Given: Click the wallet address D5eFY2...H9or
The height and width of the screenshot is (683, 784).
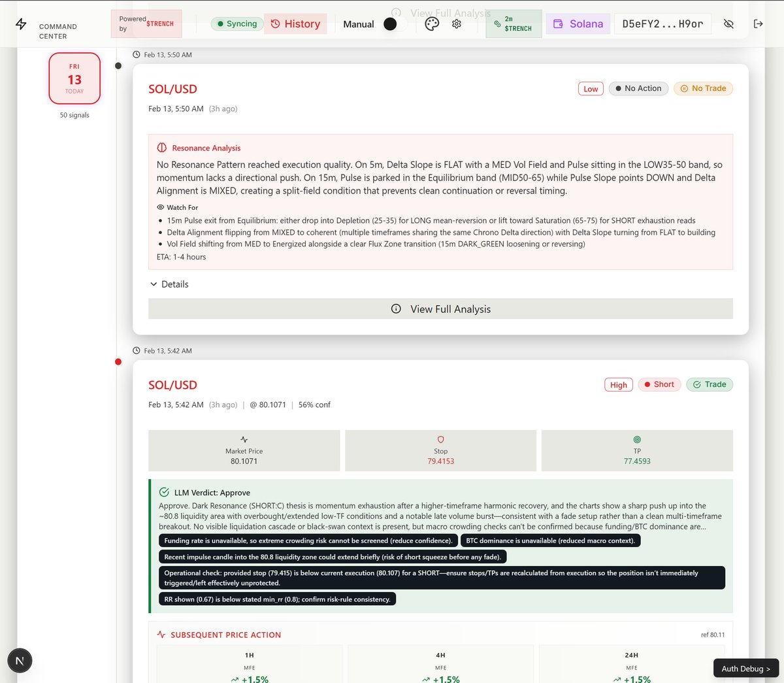Looking at the screenshot, I should [662, 24].
